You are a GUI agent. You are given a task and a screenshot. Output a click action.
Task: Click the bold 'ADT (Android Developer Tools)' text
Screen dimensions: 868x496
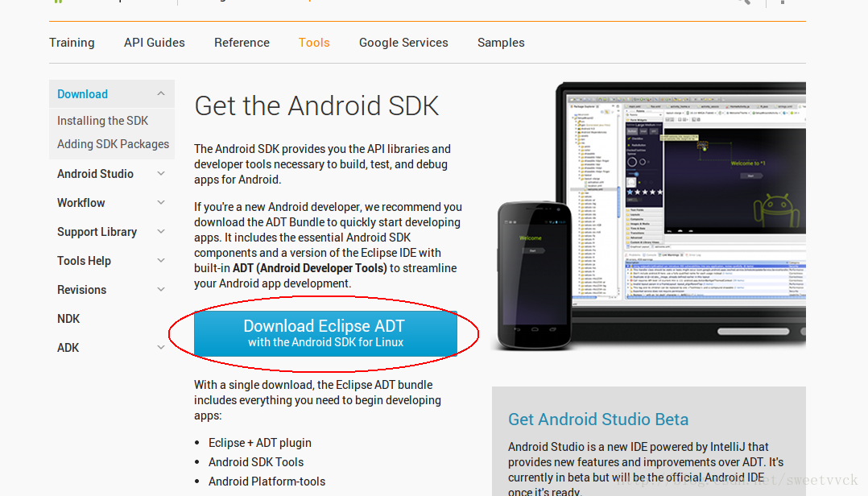pyautogui.click(x=309, y=268)
